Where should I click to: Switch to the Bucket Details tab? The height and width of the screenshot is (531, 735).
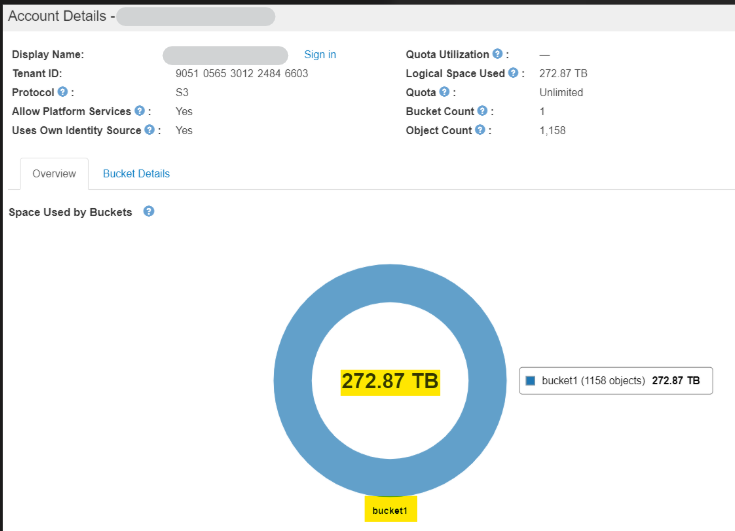point(136,174)
